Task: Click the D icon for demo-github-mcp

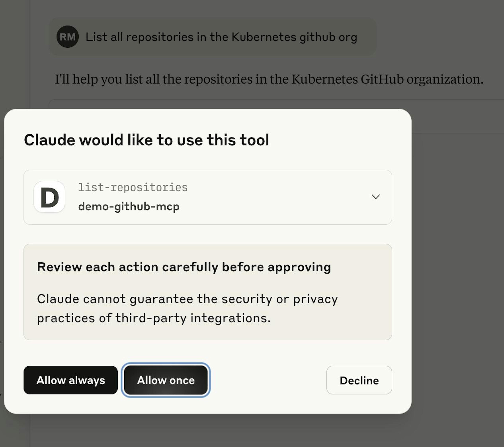Action: click(x=49, y=197)
